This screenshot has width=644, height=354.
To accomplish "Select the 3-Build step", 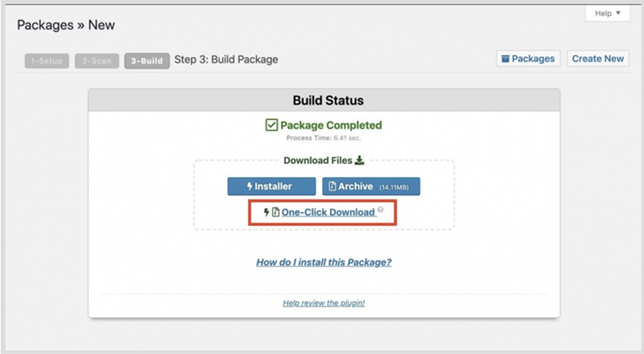I will [147, 60].
